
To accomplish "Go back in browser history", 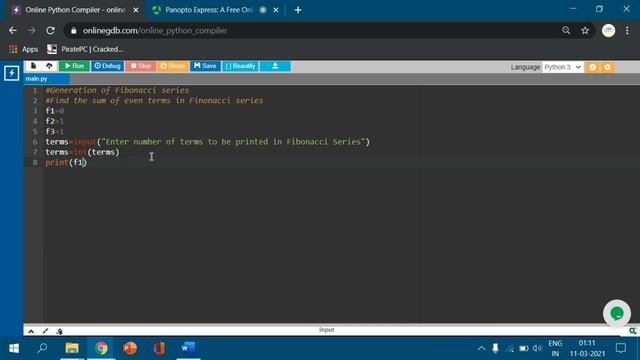I will click(13, 31).
